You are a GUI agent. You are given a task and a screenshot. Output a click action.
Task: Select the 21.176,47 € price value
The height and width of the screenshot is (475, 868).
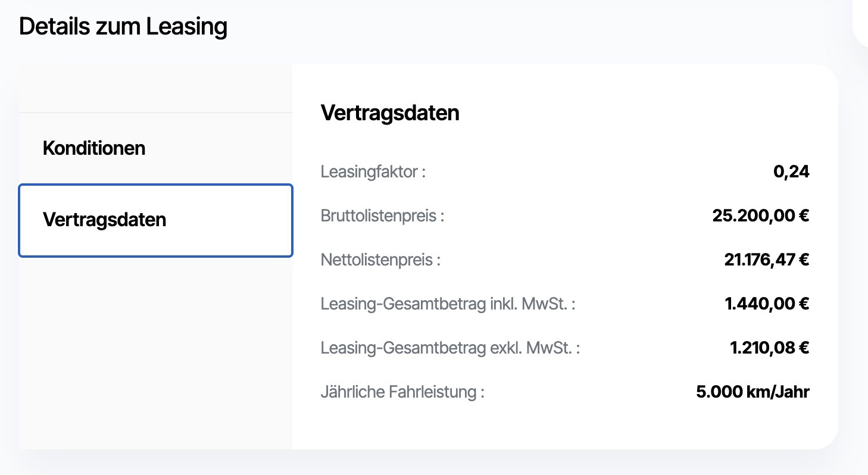pyautogui.click(x=764, y=260)
